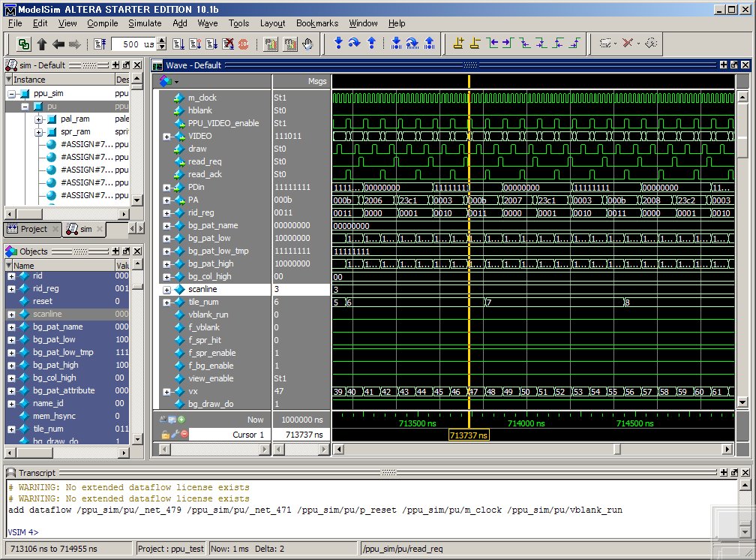Switch to the sim tab

point(84,229)
